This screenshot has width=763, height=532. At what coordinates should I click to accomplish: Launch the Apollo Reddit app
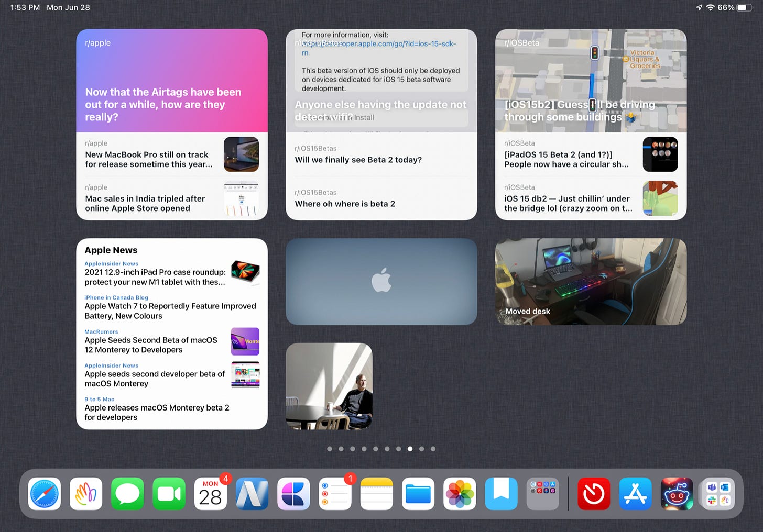point(677,494)
